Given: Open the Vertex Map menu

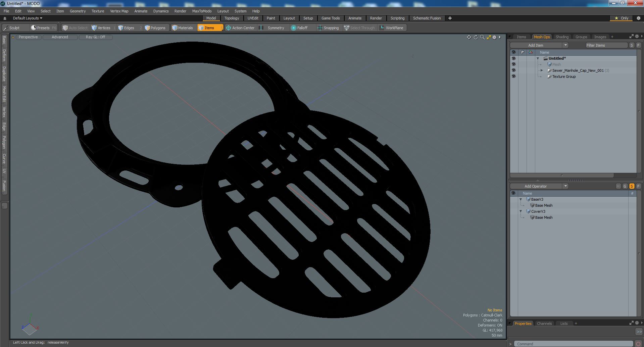Looking at the screenshot, I should pyautogui.click(x=119, y=11).
